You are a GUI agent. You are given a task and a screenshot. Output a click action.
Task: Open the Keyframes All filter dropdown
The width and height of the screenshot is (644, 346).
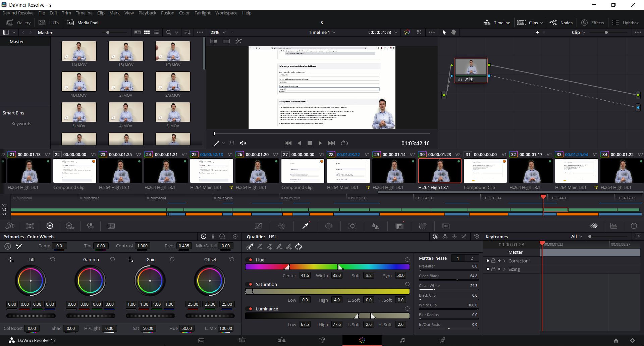tap(577, 237)
